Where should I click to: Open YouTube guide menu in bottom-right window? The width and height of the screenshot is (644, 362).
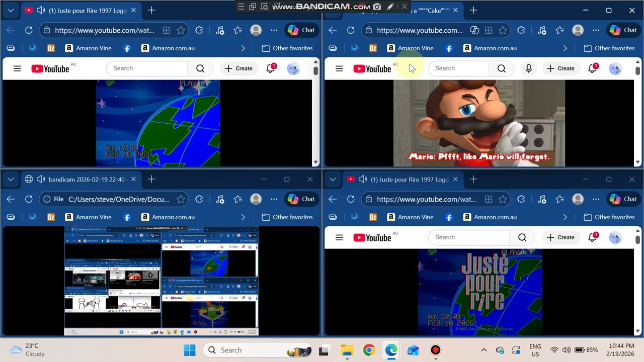339,237
